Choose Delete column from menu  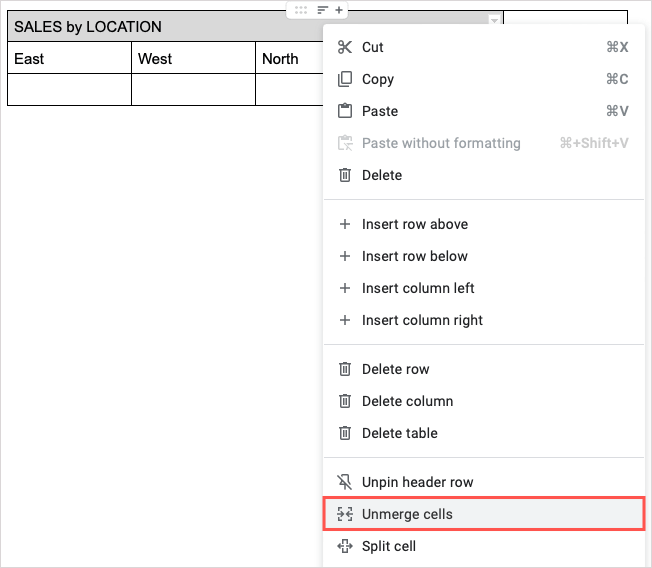click(x=407, y=401)
